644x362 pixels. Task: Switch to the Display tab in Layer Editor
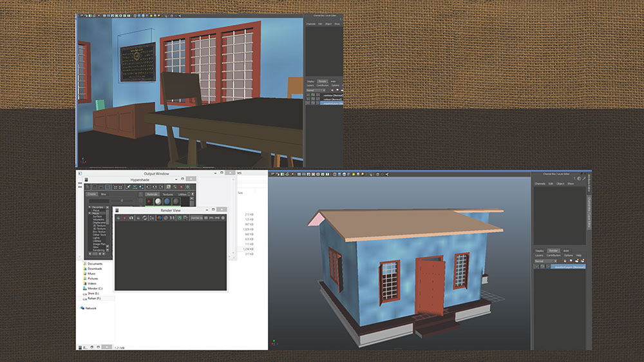pyautogui.click(x=540, y=251)
